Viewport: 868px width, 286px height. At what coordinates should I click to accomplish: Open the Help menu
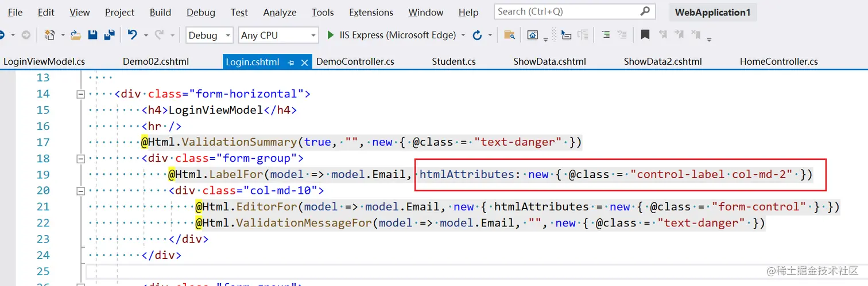click(x=468, y=12)
